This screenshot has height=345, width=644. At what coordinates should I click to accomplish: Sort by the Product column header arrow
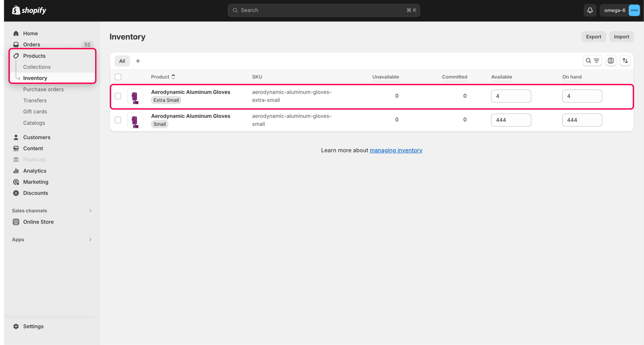pos(173,77)
